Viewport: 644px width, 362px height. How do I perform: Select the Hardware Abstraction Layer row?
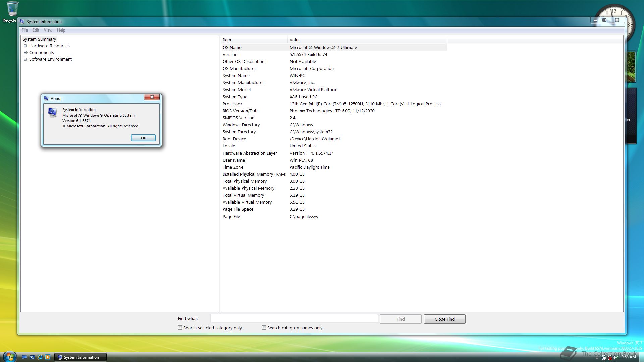[x=334, y=153]
